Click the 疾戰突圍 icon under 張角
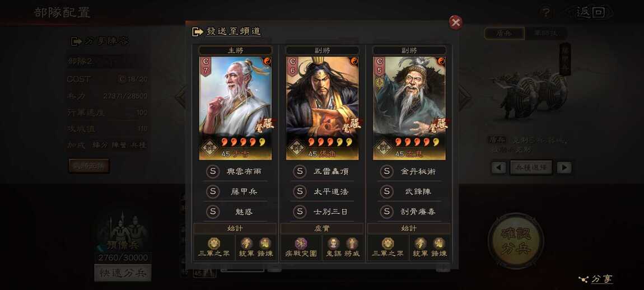The height and width of the screenshot is (290, 644). (301, 243)
